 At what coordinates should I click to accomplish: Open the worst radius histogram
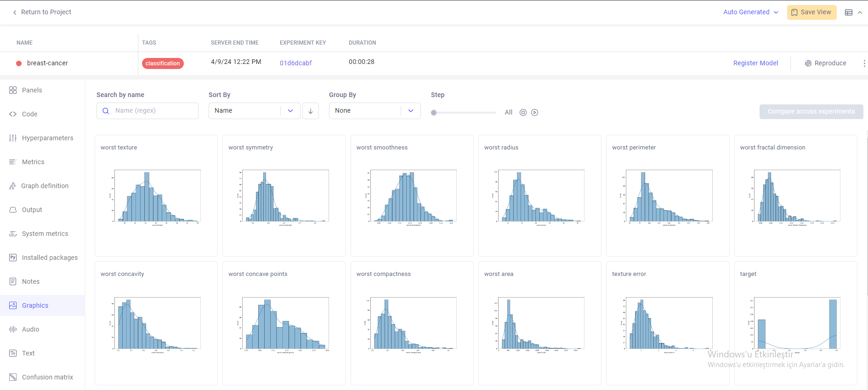click(540, 195)
